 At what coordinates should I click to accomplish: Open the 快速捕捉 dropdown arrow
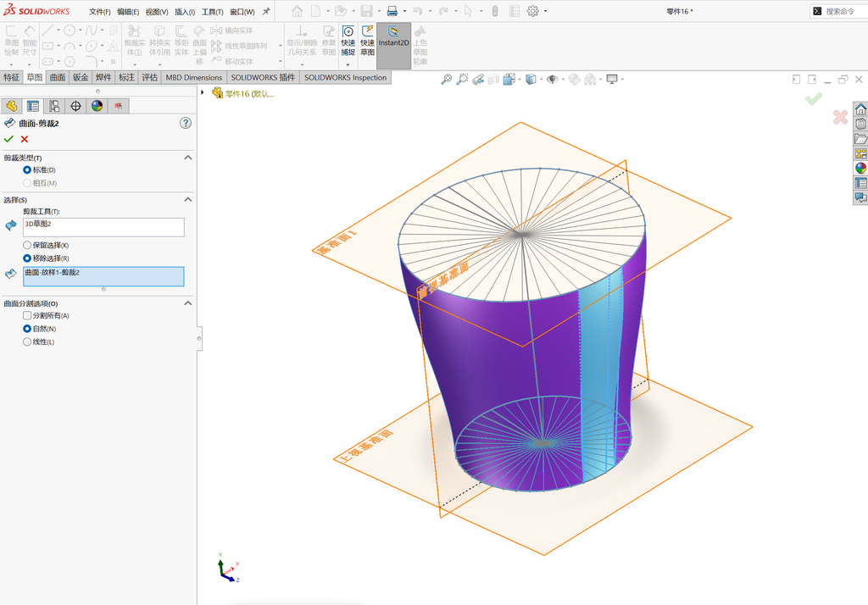pos(348,64)
